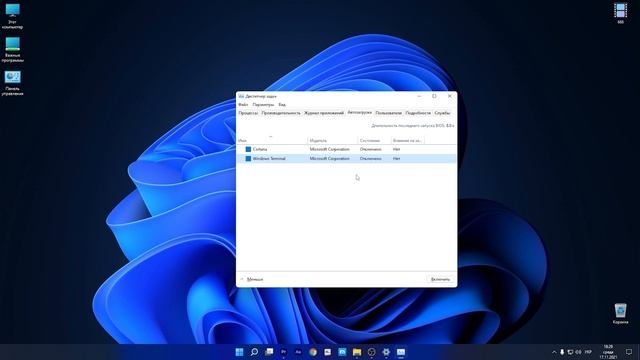
Task: Open Settings gear from the taskbar
Action: pyautogui.click(x=386, y=352)
